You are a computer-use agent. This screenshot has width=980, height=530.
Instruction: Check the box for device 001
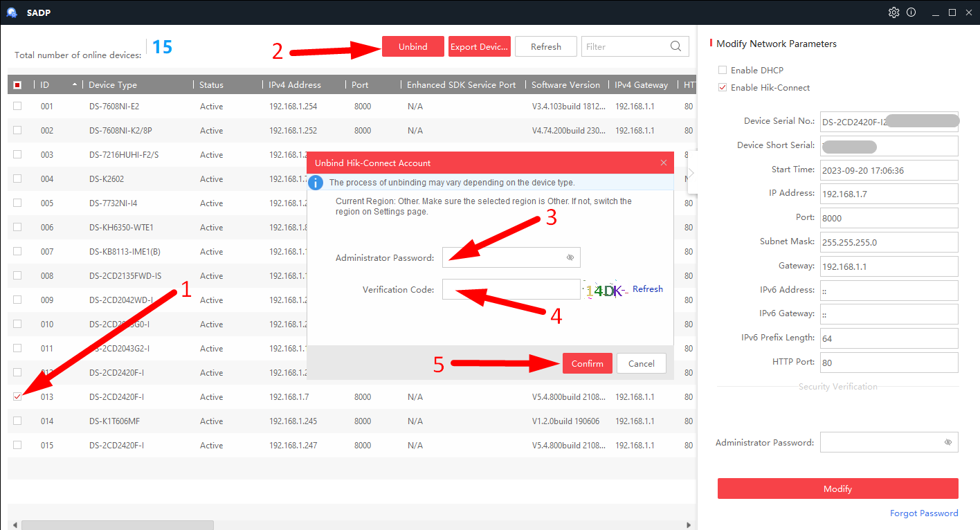(17, 106)
